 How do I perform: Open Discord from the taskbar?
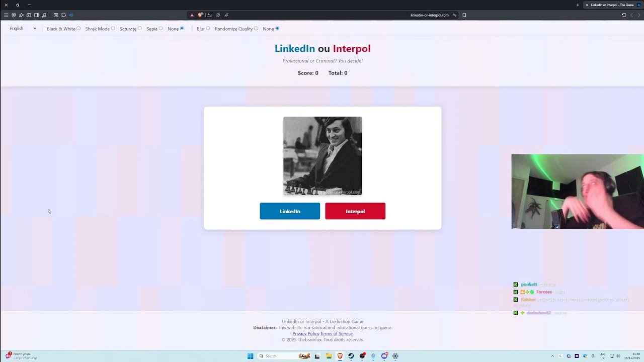(384, 356)
